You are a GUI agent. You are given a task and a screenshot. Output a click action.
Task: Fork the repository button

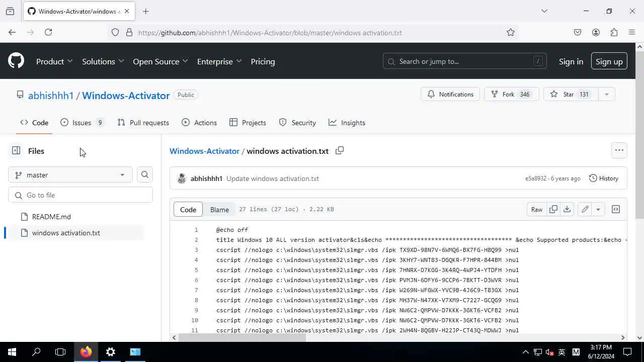511,94
